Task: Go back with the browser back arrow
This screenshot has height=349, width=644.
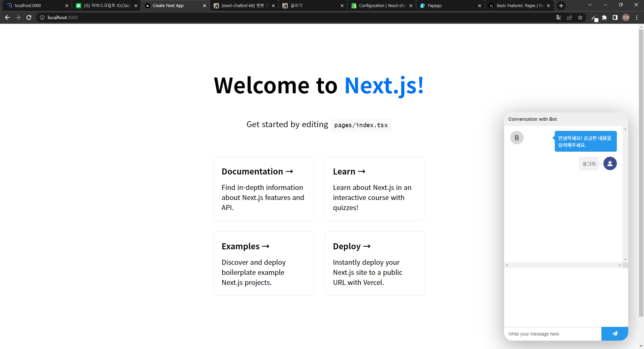Action: pos(7,17)
